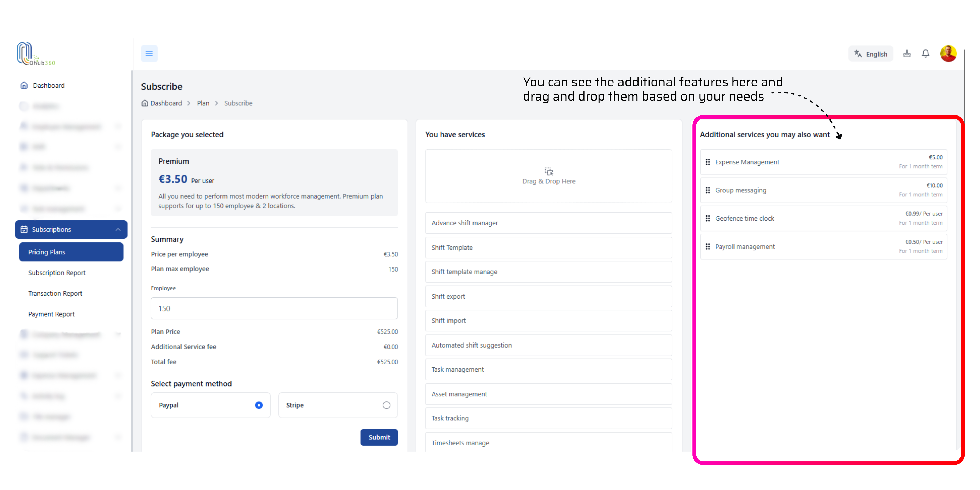Select Asset management service

tap(549, 394)
